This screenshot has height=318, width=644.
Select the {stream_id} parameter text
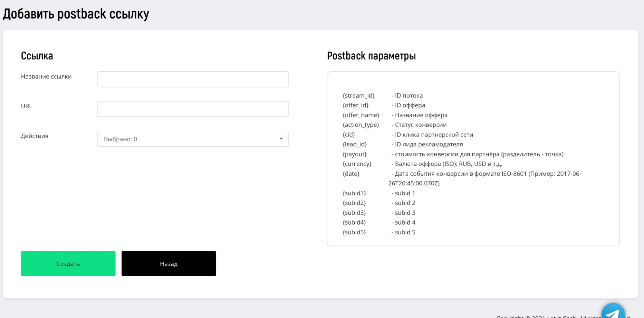pos(359,96)
